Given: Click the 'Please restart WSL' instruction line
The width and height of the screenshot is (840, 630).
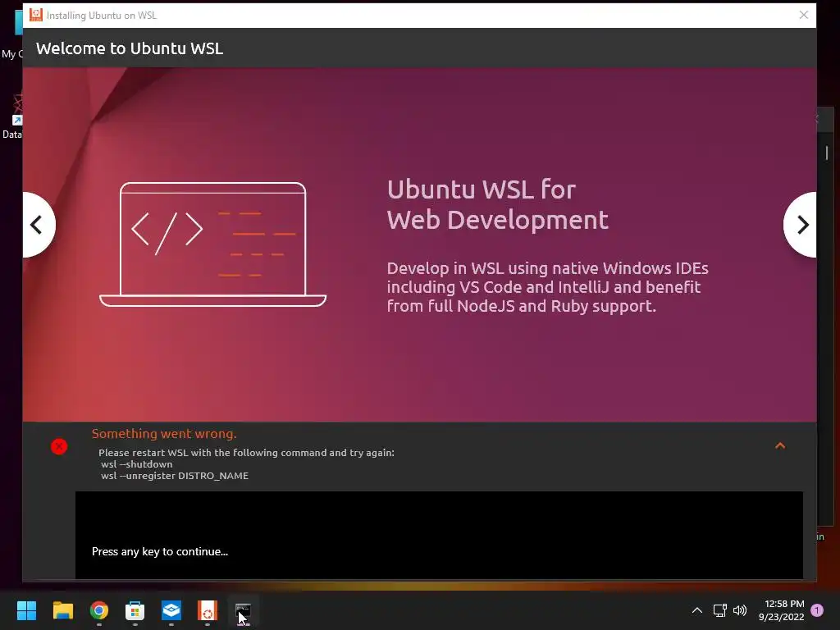Looking at the screenshot, I should 246,453.
